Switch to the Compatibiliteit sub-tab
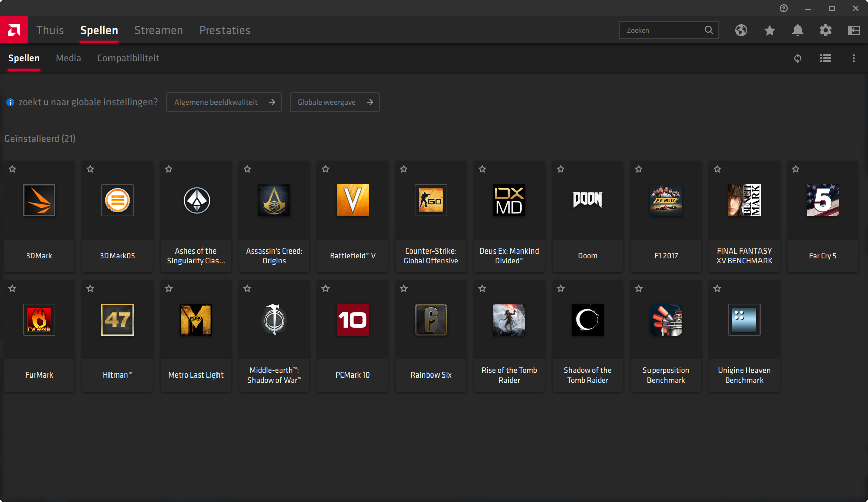 128,58
